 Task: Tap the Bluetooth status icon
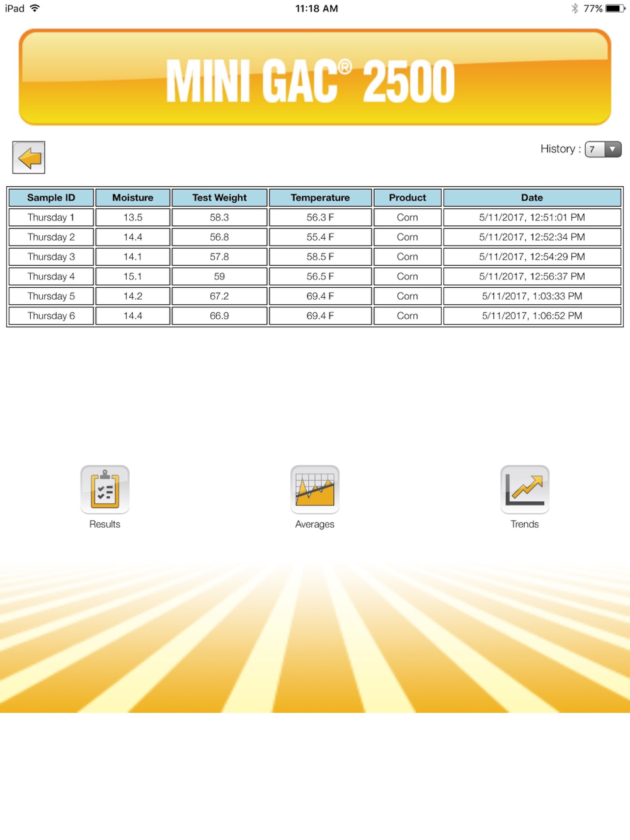[x=575, y=8]
